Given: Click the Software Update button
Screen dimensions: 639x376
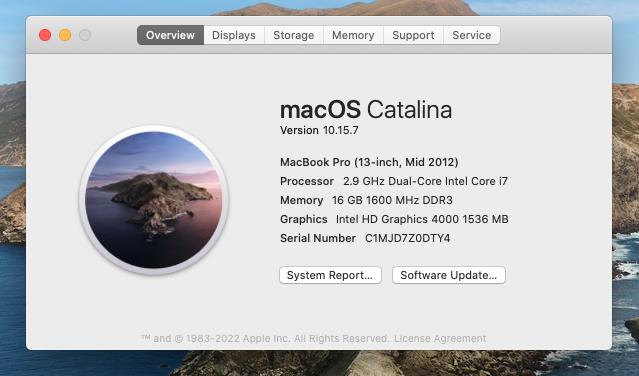Looking at the screenshot, I should 449,275.
